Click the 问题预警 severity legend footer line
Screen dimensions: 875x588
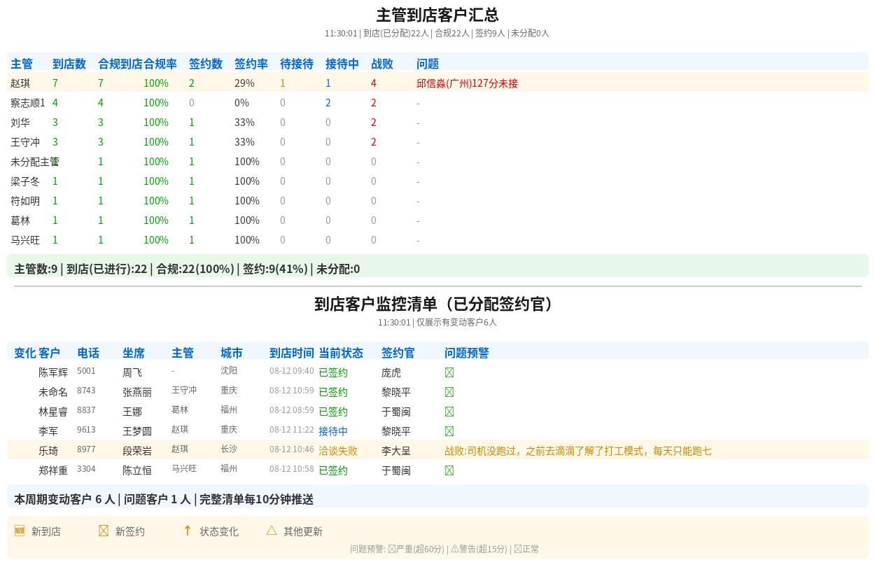coord(444,549)
